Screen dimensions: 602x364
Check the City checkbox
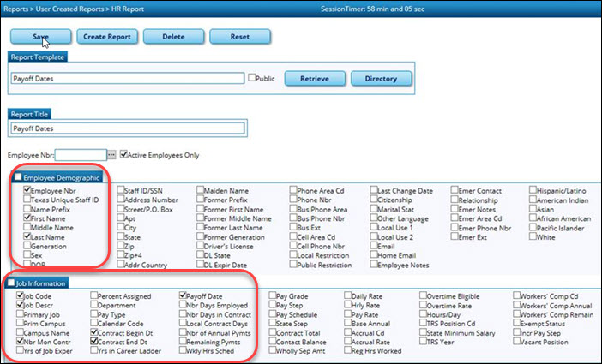click(121, 227)
